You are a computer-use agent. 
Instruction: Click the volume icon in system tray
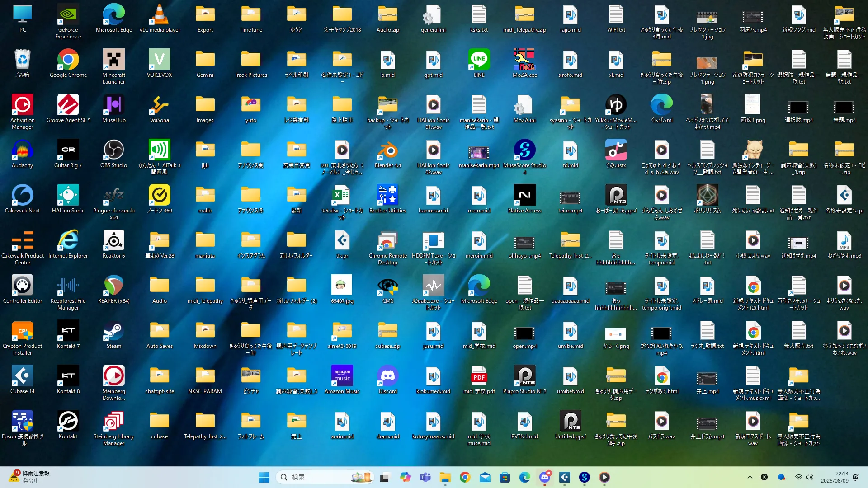(810, 477)
